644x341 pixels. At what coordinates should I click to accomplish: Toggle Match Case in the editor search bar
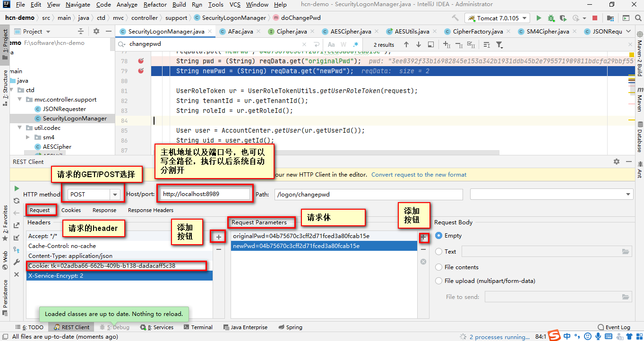[x=331, y=44]
